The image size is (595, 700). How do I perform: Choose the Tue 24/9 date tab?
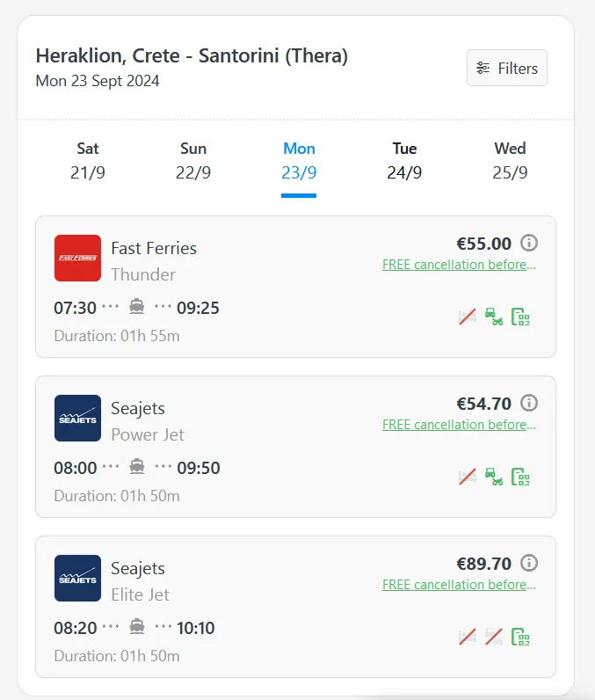404,160
